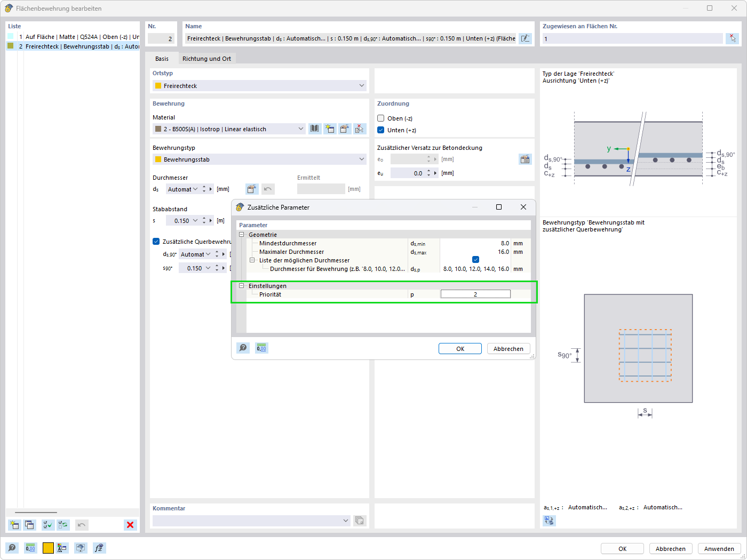The image size is (747, 560).
Task: Click the select surfaces pick icon near Zugewiesen
Action: click(733, 38)
